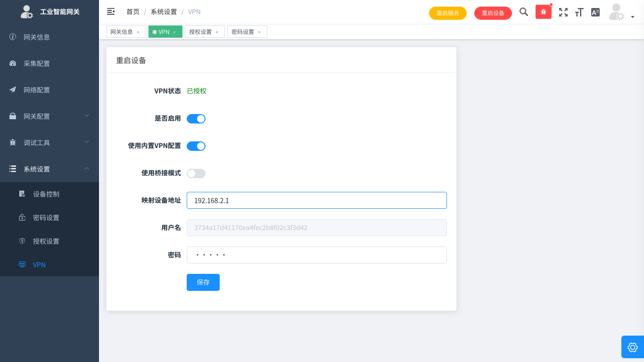Turn off 使用内置VPN配置 switch

(x=196, y=146)
